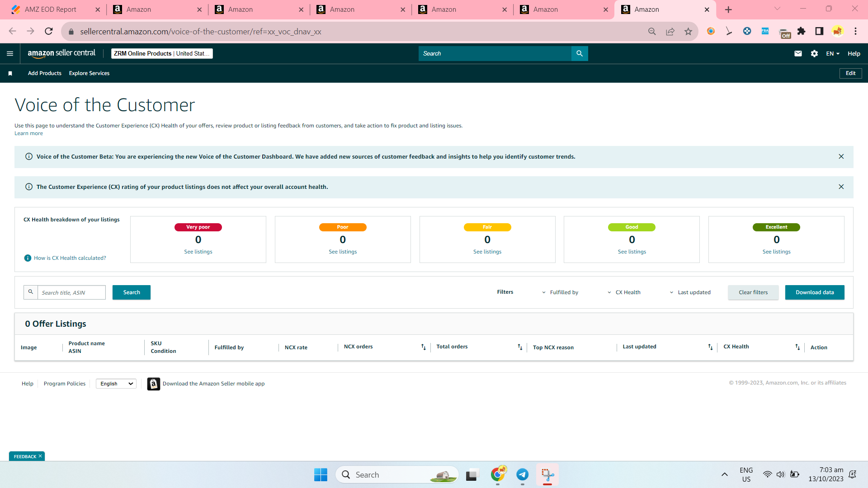Sort the table by NCX orders arrows
868x488 pixels.
coord(424,347)
